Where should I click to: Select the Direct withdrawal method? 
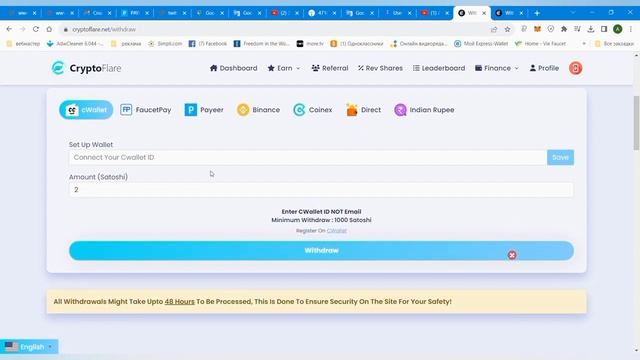click(x=363, y=110)
